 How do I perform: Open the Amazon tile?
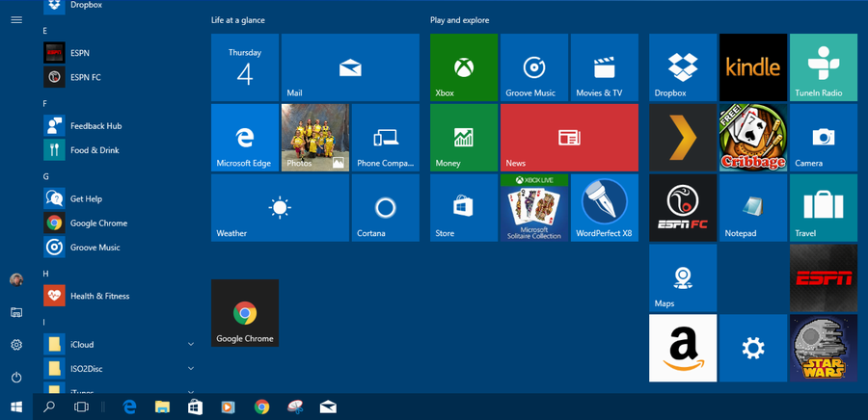coord(683,348)
